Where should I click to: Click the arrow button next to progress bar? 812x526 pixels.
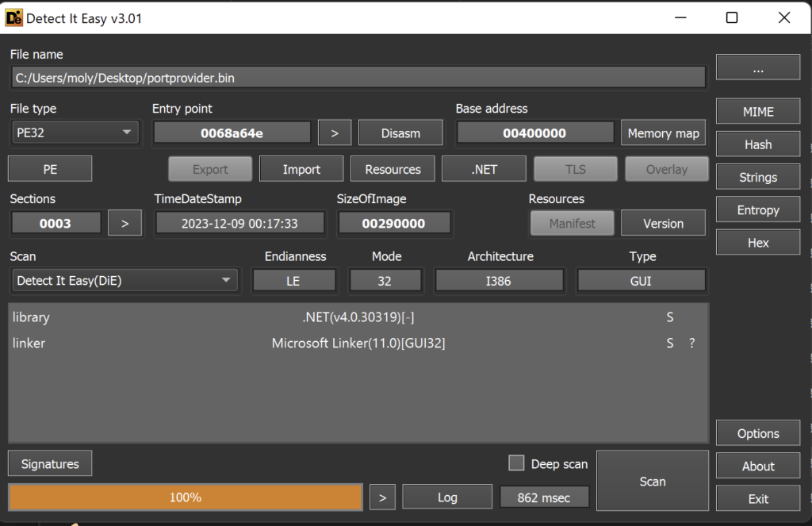pyautogui.click(x=382, y=497)
